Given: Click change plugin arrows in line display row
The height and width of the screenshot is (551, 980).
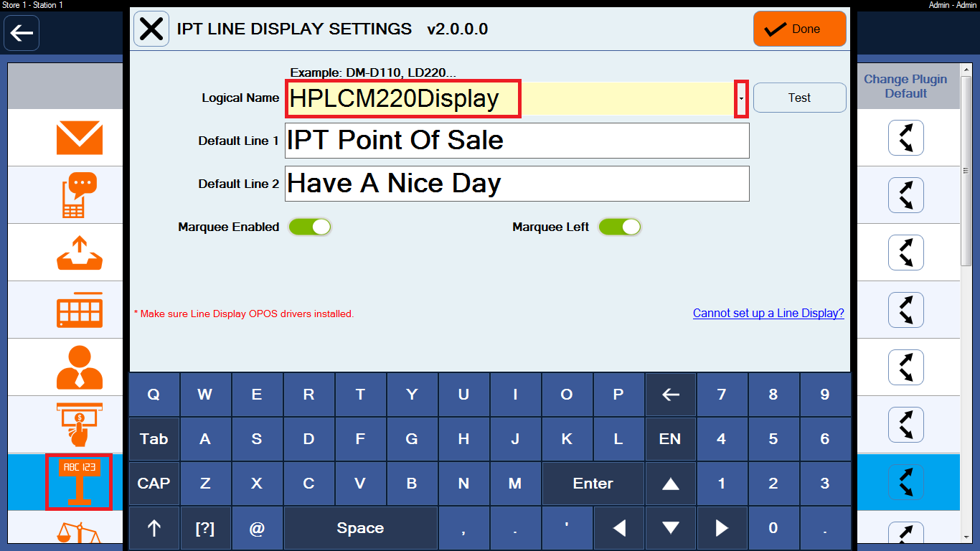Looking at the screenshot, I should pos(906,482).
